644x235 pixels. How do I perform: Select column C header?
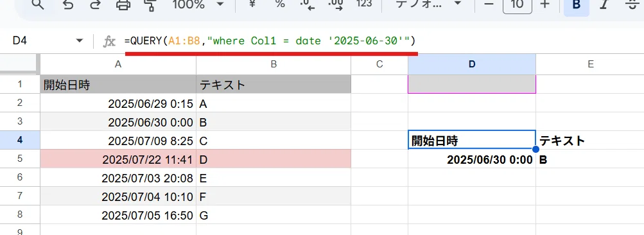(379, 64)
